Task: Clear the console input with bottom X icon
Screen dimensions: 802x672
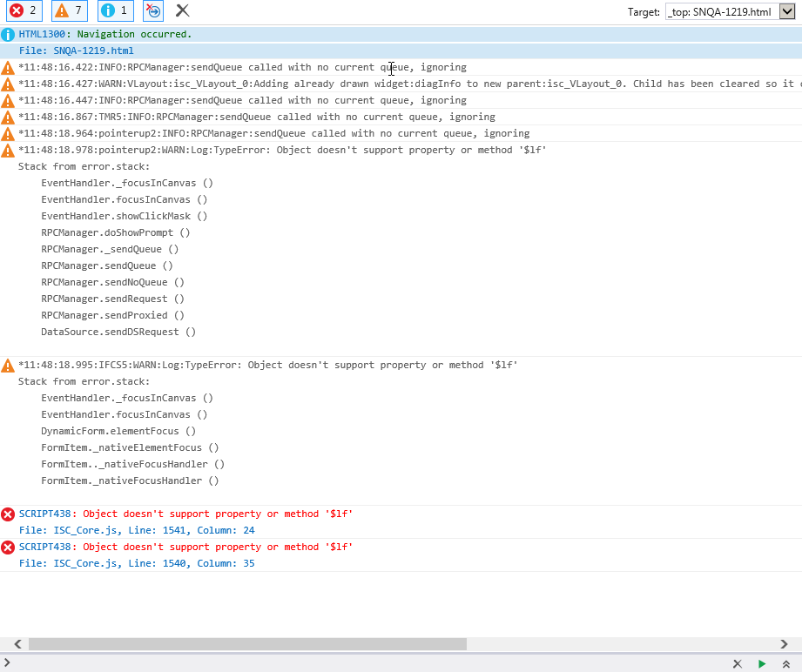Action: pos(737,664)
